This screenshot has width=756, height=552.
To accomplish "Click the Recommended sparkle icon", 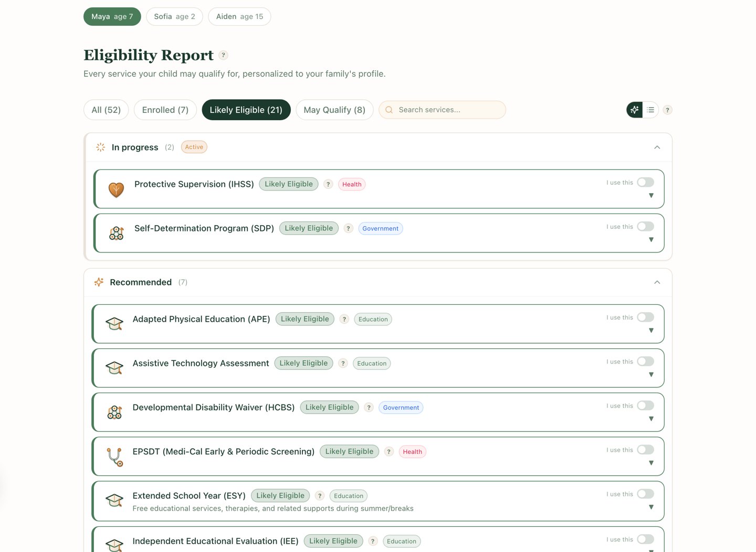I will (x=99, y=282).
